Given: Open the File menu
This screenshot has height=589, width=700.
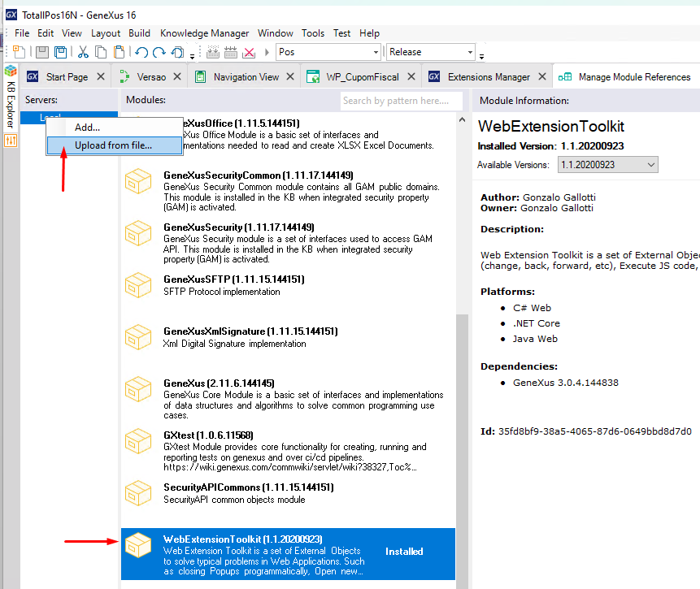Looking at the screenshot, I should pos(22,33).
